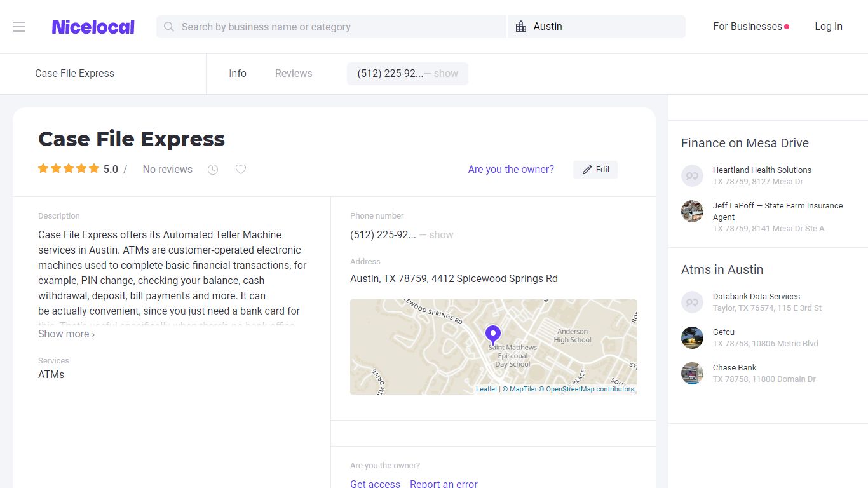Add Case File Express to favorites

(241, 169)
